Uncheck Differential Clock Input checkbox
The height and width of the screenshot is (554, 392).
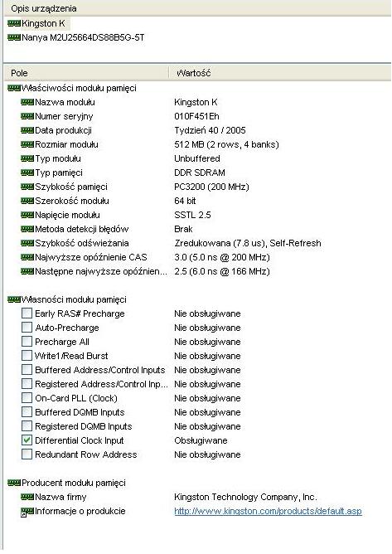click(27, 440)
